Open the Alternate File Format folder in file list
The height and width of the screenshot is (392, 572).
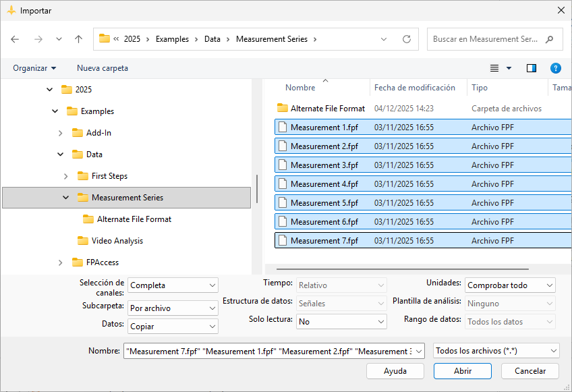click(327, 109)
